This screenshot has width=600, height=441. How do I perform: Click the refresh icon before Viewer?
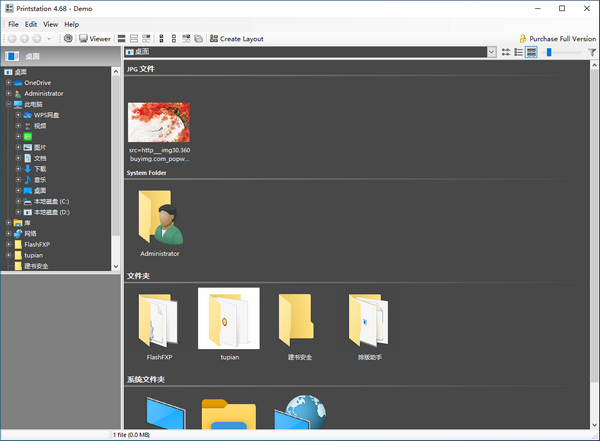point(68,39)
